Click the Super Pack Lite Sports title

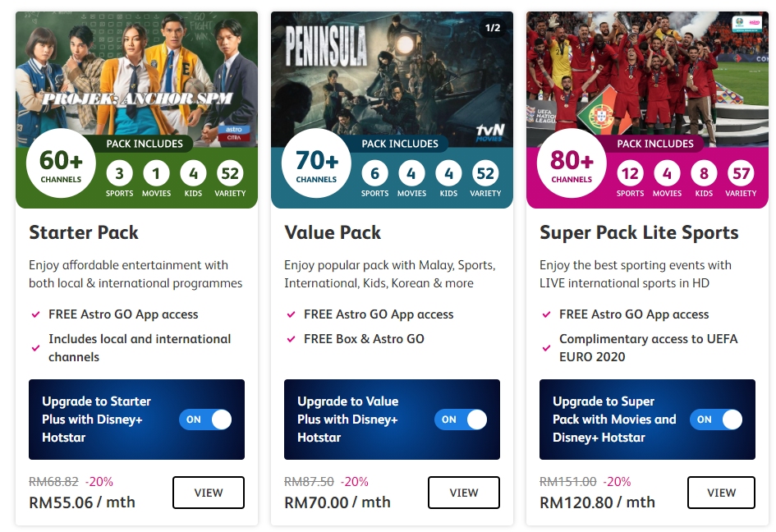tap(639, 232)
